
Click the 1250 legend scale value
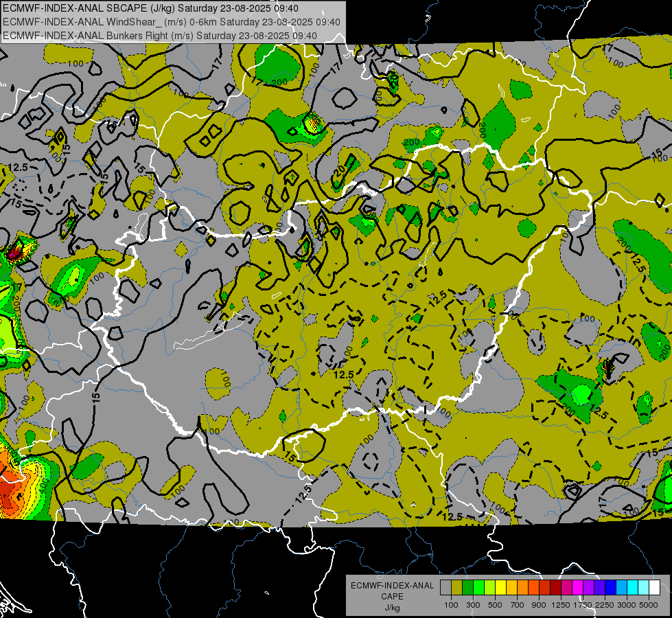[x=561, y=605]
